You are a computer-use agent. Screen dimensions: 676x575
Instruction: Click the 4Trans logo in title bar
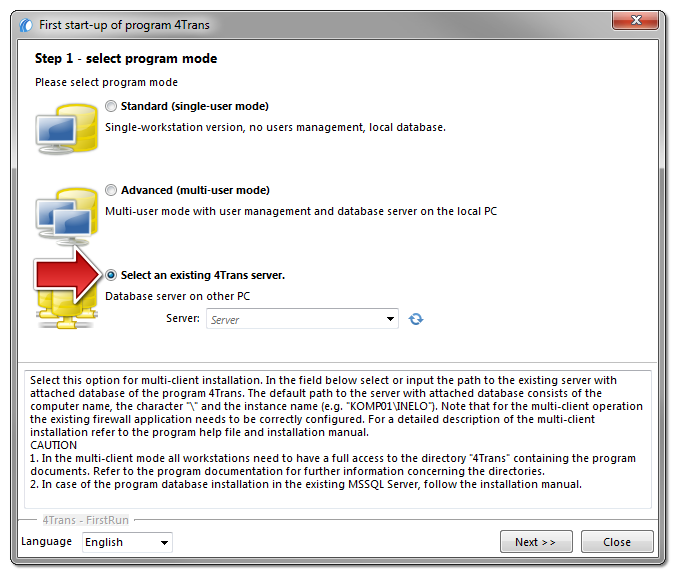click(x=26, y=25)
